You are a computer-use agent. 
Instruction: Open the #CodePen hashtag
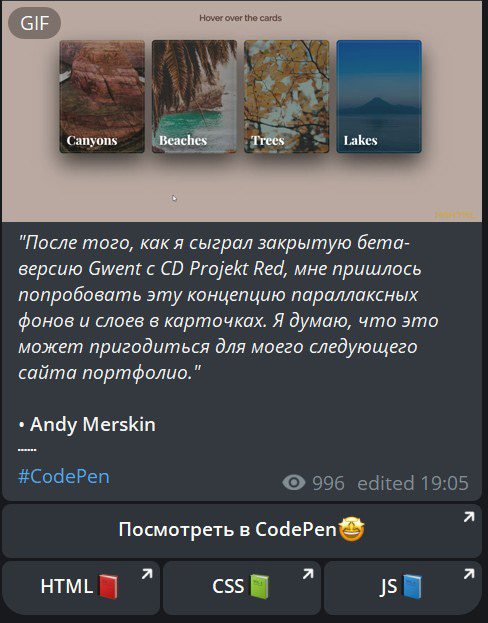(x=64, y=476)
